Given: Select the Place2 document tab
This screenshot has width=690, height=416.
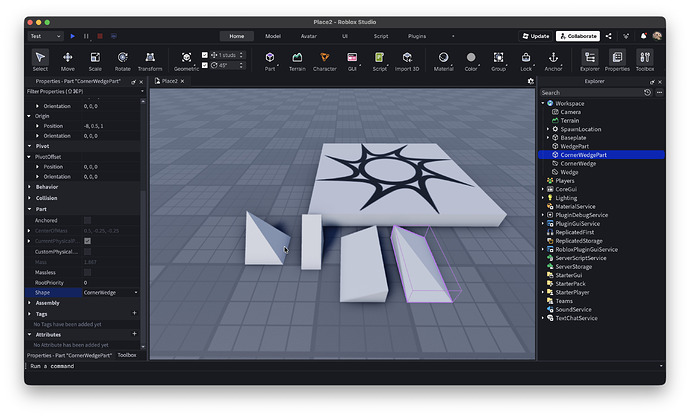Looking at the screenshot, I should pos(169,81).
